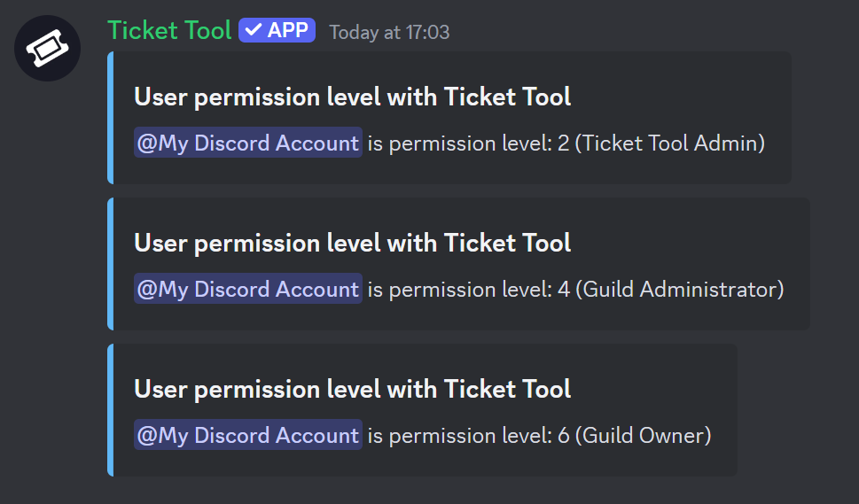Open the Ticket Tool username profile
Viewport: 859px width, 504px height.
[168, 30]
